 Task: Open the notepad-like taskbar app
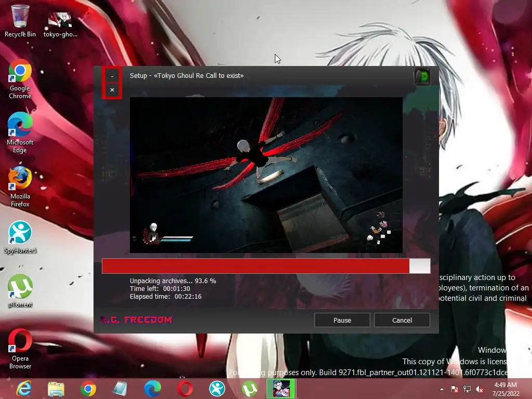point(120,389)
